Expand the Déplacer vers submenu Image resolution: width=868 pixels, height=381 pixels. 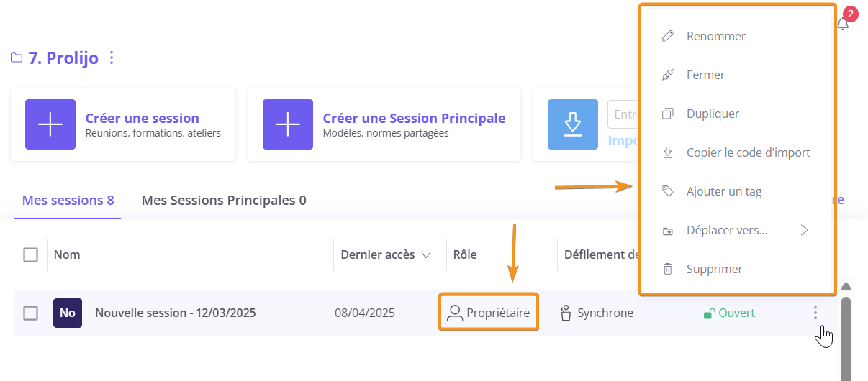coord(805,230)
